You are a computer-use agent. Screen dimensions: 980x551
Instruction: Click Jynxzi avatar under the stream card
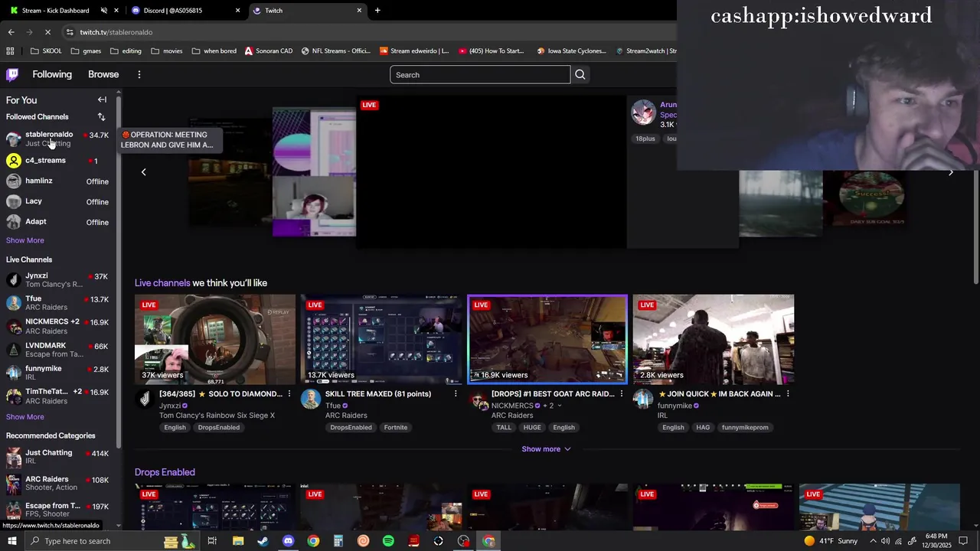pos(145,399)
